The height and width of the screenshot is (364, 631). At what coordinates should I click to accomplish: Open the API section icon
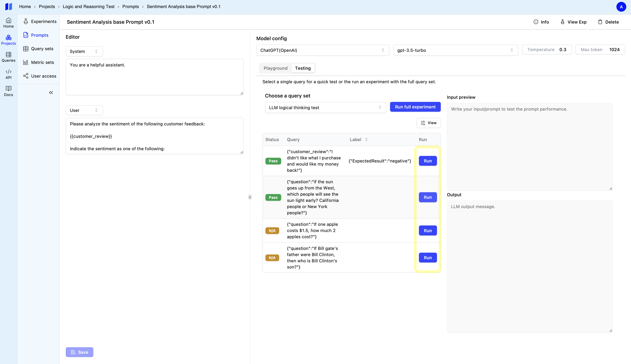9,74
